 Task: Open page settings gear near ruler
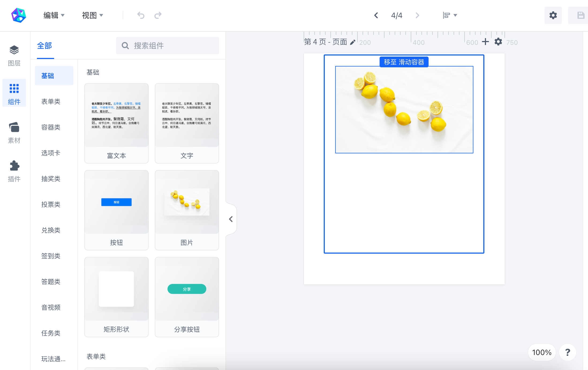(x=498, y=42)
